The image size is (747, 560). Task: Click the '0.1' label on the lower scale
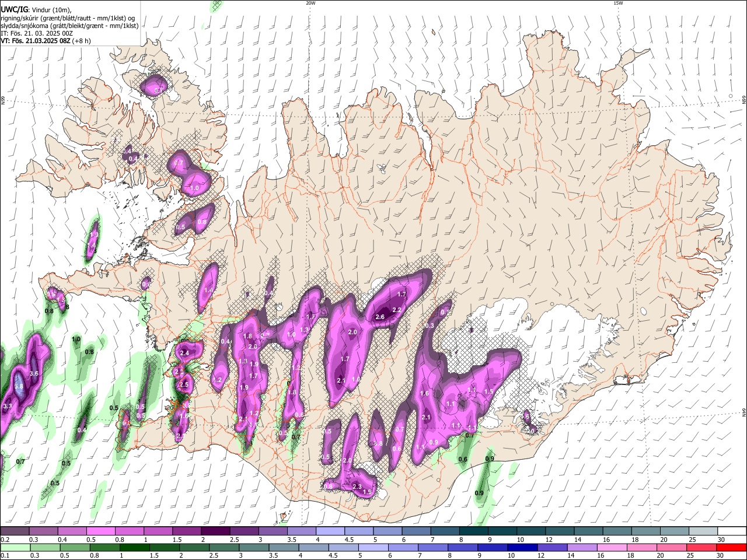pos(5,555)
